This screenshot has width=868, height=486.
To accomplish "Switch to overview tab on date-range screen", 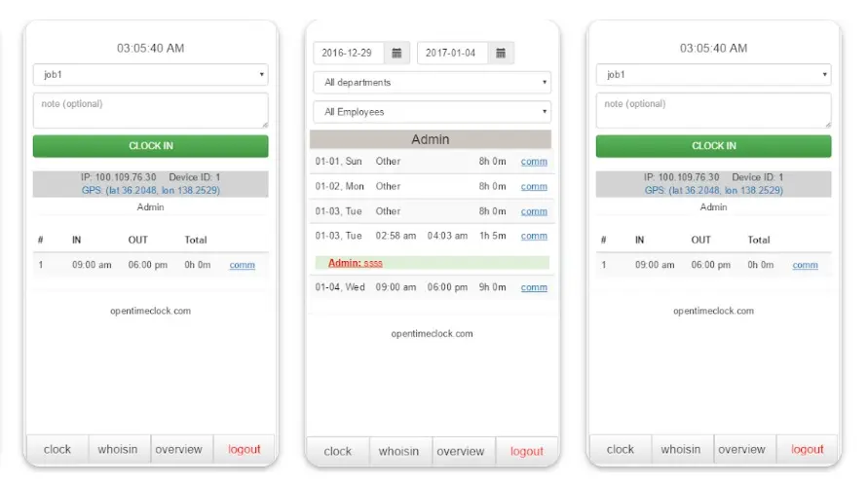I will [x=461, y=451].
